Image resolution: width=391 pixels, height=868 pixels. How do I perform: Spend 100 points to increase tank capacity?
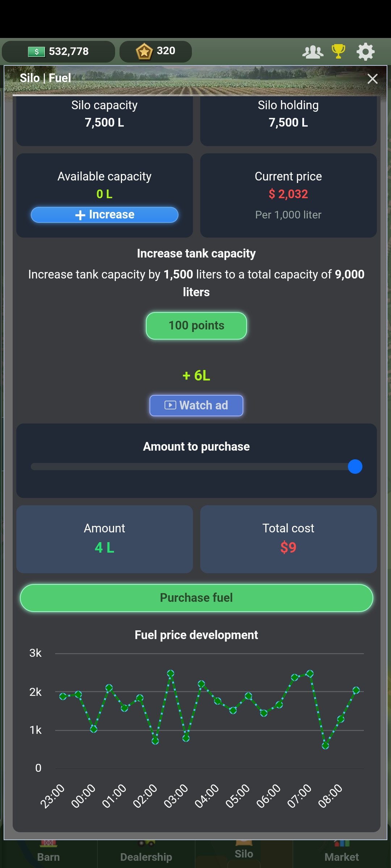(196, 325)
